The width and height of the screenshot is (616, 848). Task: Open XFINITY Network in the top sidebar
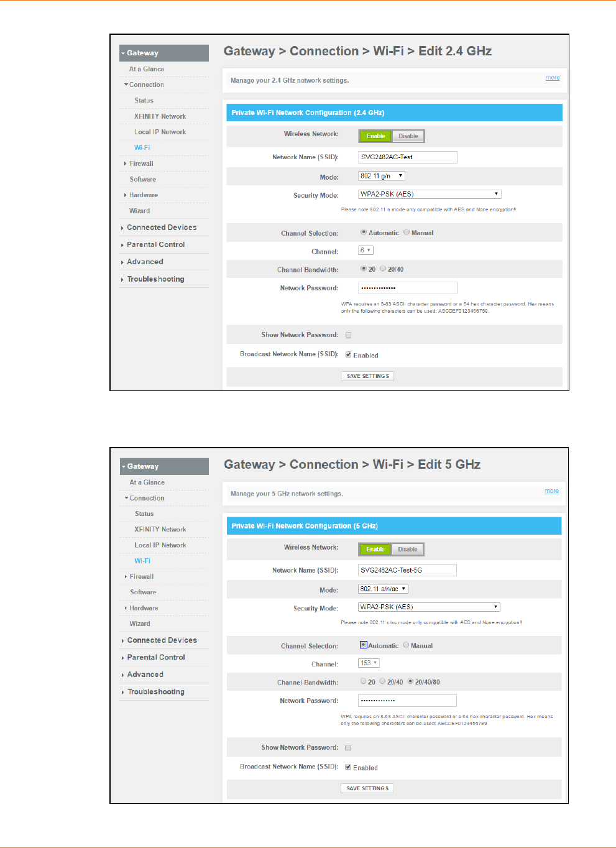click(160, 116)
